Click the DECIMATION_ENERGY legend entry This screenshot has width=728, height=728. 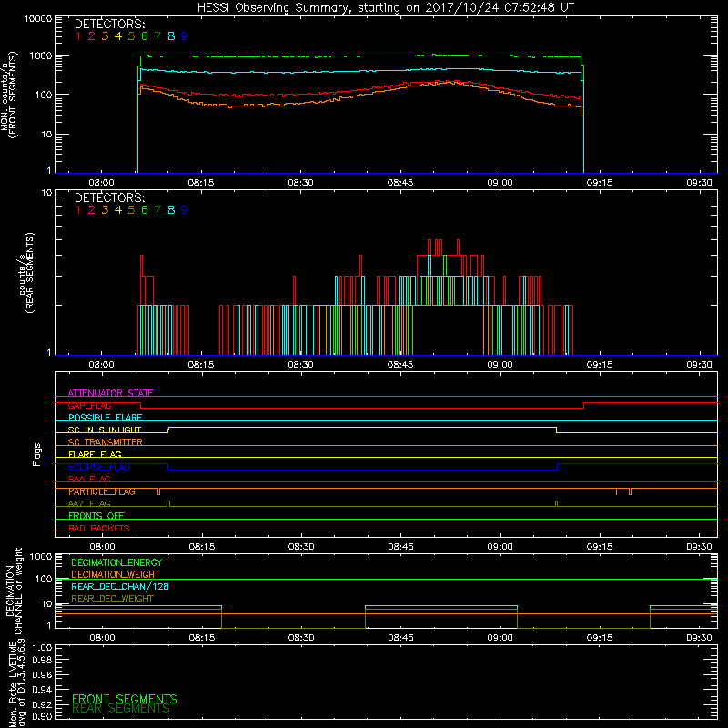pyautogui.click(x=116, y=562)
